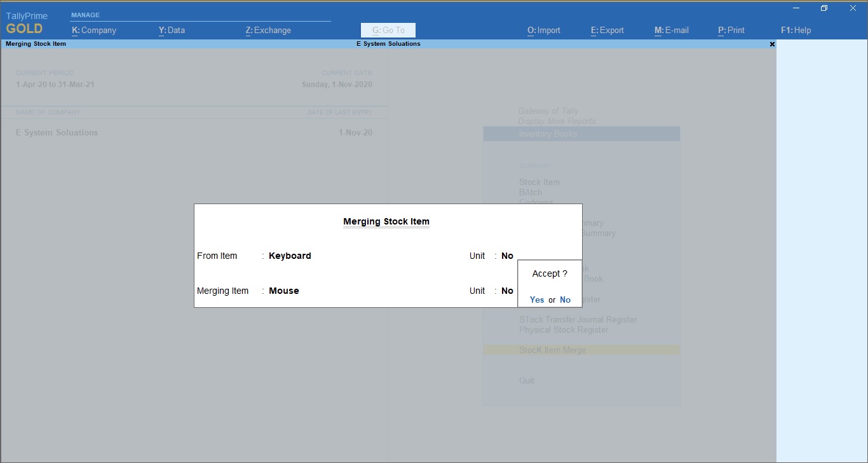Select the Merging Item field Mouse
This screenshot has height=463, width=868.
284,291
